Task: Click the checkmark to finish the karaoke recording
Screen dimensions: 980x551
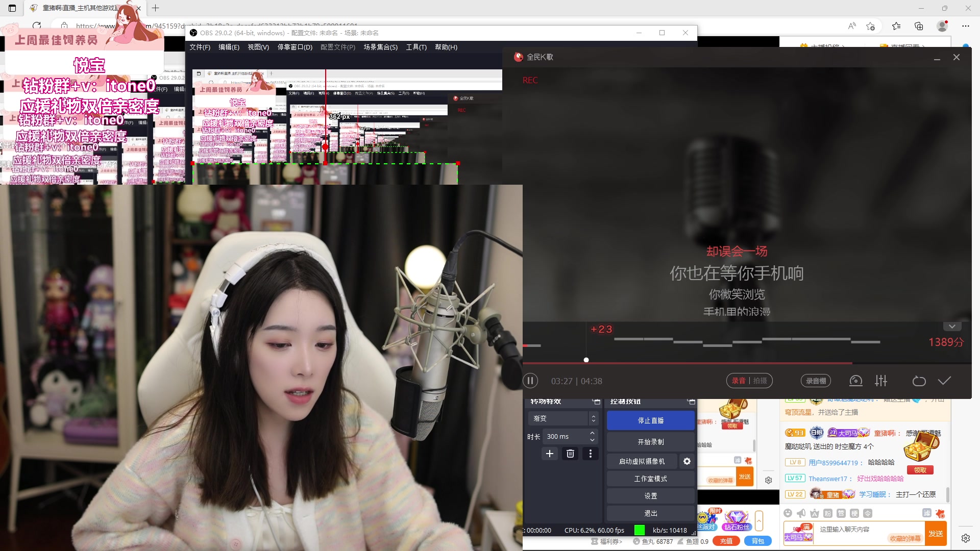Action: pos(945,381)
